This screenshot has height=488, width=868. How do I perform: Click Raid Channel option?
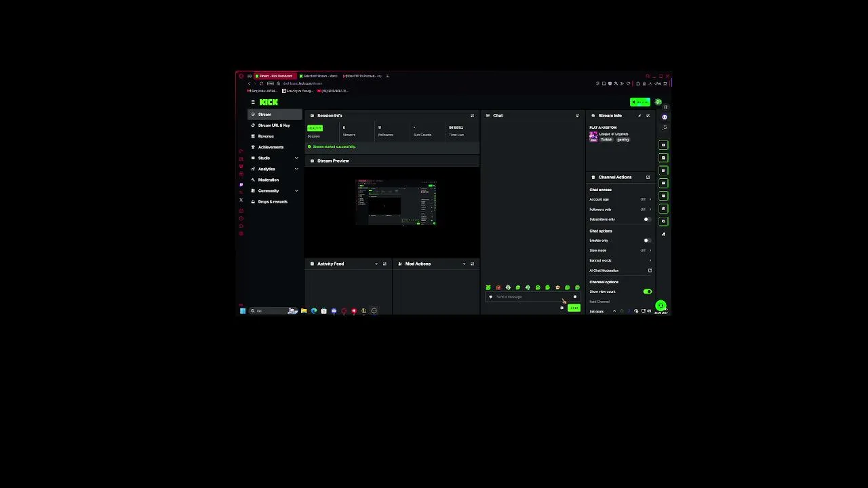[599, 302]
